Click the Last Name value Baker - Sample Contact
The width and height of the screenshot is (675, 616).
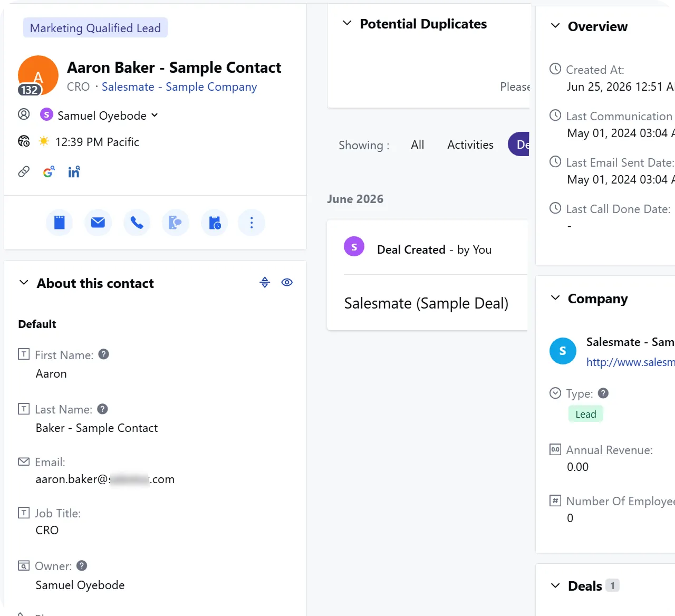click(97, 428)
